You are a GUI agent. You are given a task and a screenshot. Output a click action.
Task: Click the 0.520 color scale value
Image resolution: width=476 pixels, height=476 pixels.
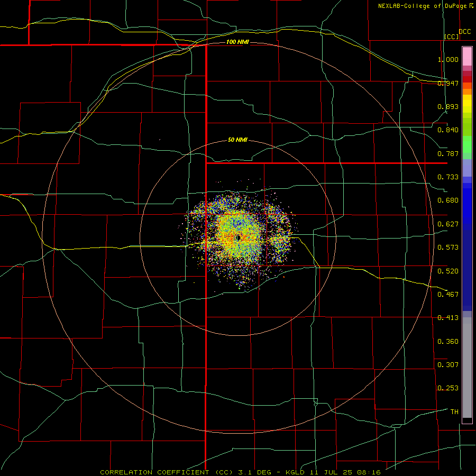(448, 271)
